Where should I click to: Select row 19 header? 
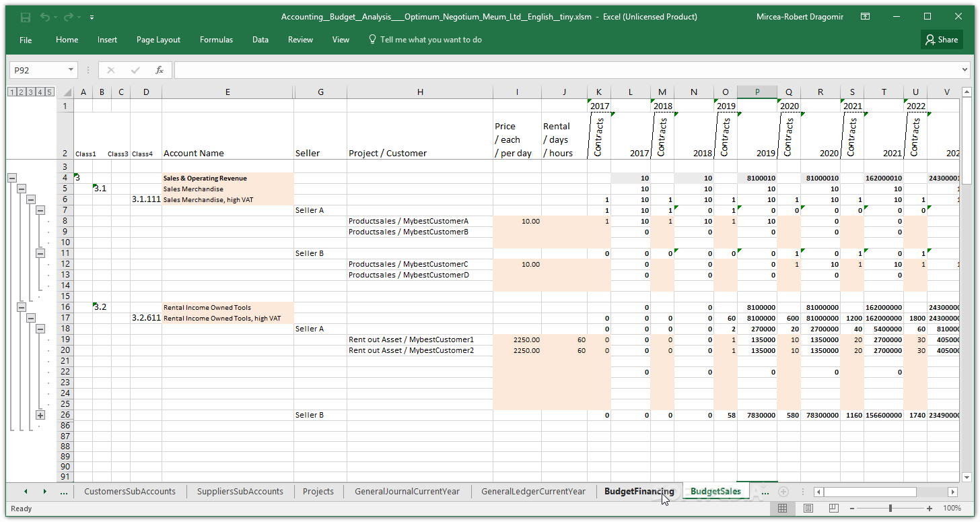coord(65,339)
